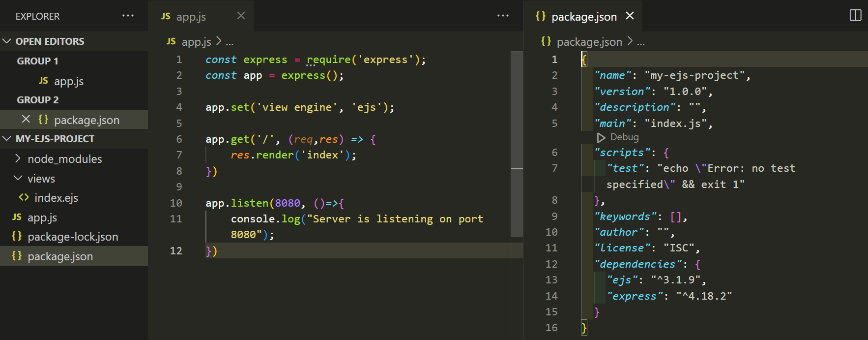
Task: Click express version "^4.18.2"
Action: pos(704,296)
